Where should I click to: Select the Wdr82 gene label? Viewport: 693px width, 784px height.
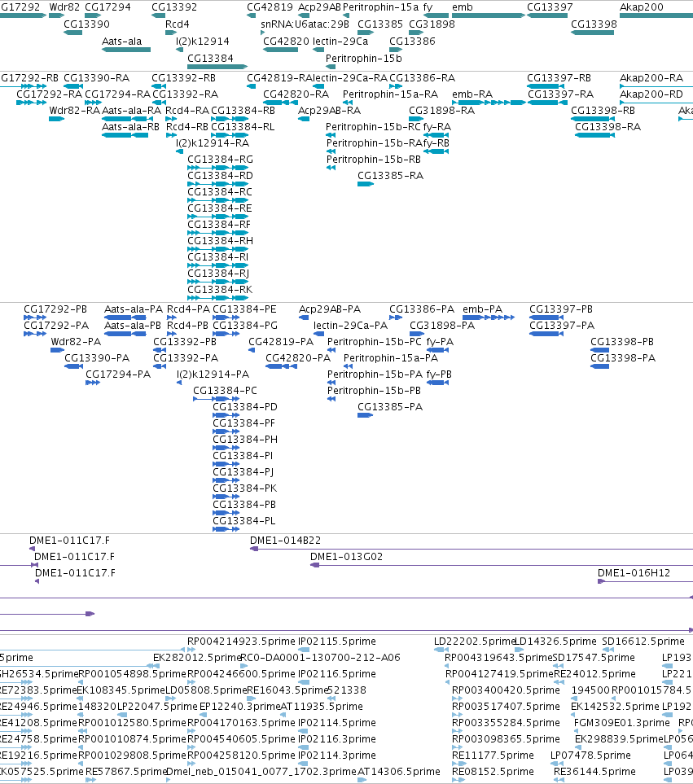click(64, 7)
